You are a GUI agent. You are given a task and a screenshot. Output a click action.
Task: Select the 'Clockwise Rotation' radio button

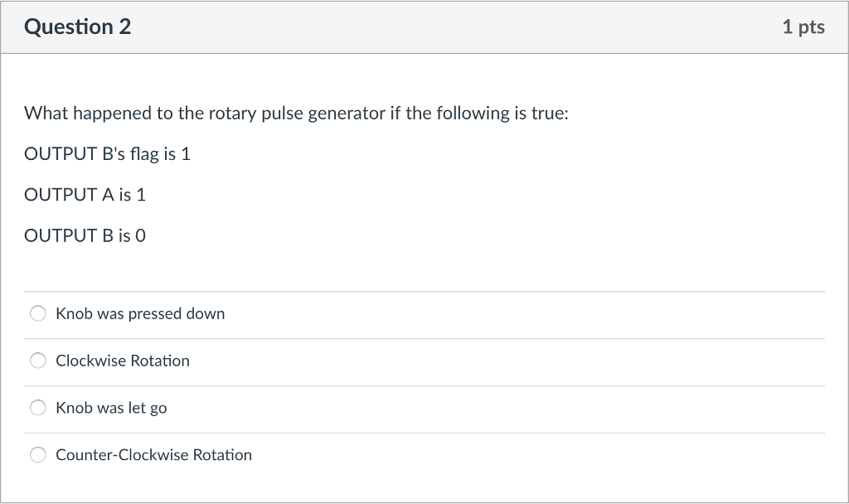[x=37, y=361]
